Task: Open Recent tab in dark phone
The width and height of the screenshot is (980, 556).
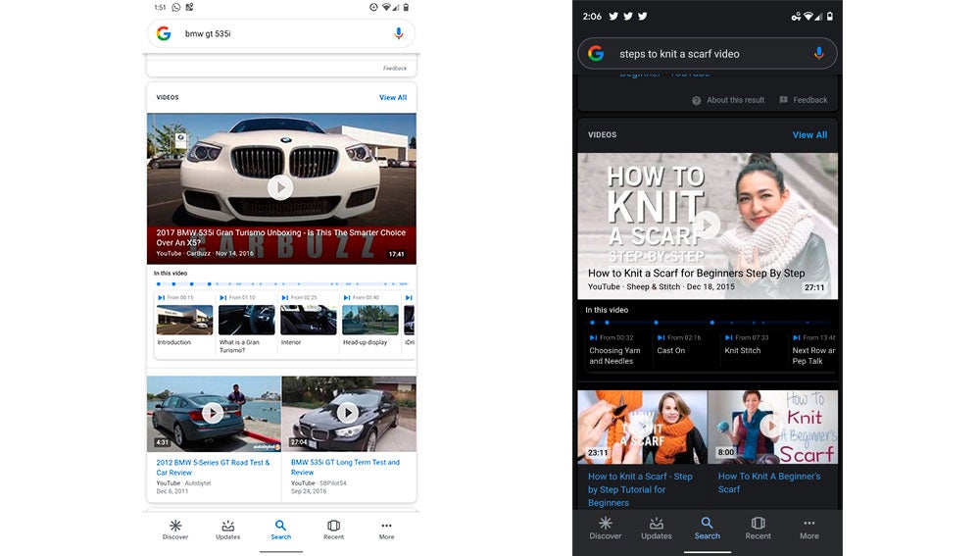Action: coord(759,529)
